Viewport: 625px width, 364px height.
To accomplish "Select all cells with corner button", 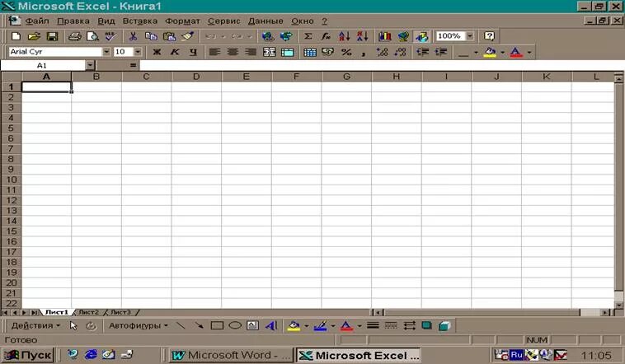I will click(12, 77).
